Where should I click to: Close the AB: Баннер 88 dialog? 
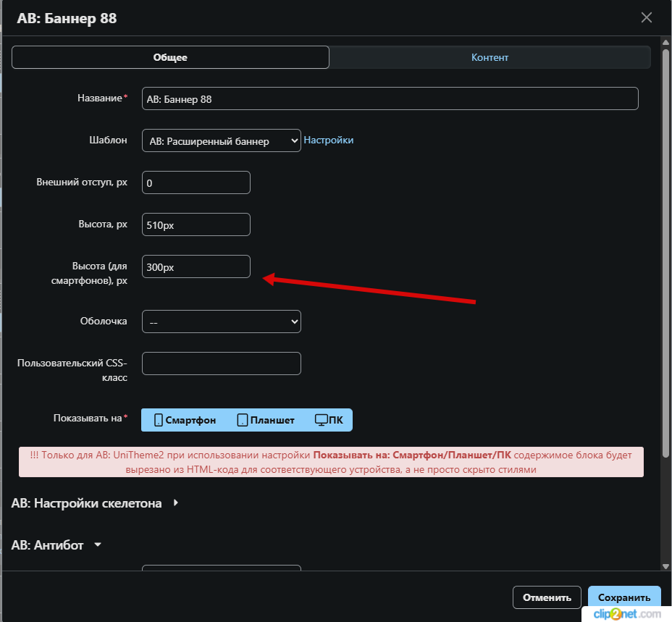pyautogui.click(x=646, y=18)
